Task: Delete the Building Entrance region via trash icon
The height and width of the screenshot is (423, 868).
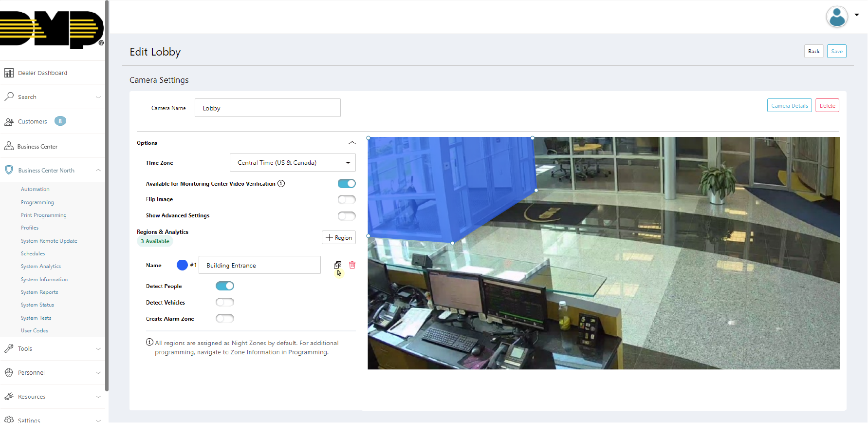Action: (x=352, y=265)
